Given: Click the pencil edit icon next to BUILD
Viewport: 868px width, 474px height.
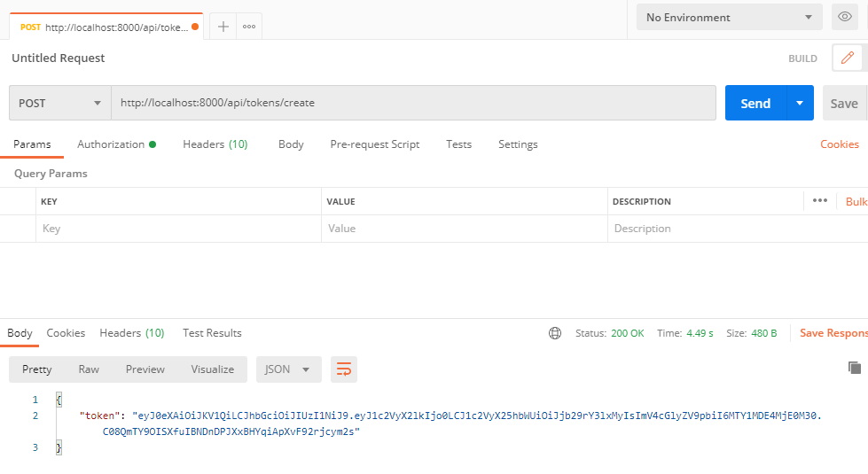Looking at the screenshot, I should [x=847, y=58].
